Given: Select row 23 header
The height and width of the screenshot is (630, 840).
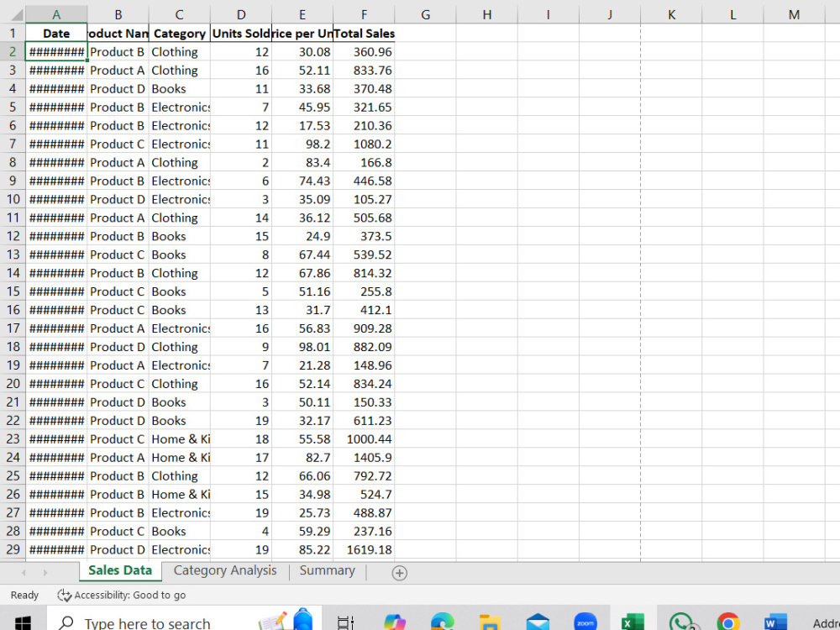Looking at the screenshot, I should coord(13,438).
